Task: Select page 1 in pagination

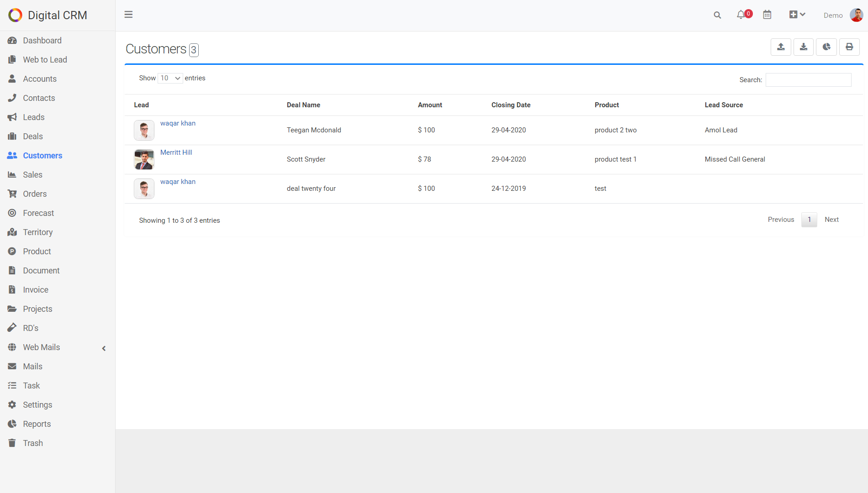Action: click(809, 220)
